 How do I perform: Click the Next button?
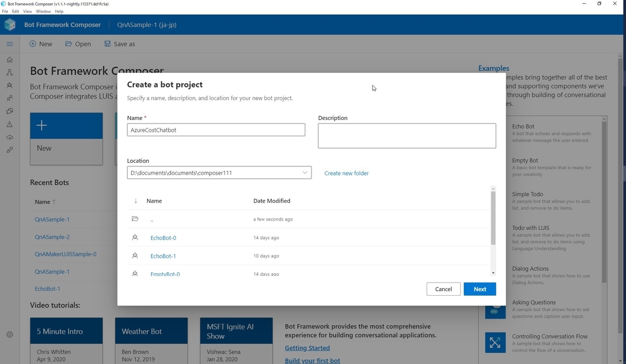[x=480, y=289]
